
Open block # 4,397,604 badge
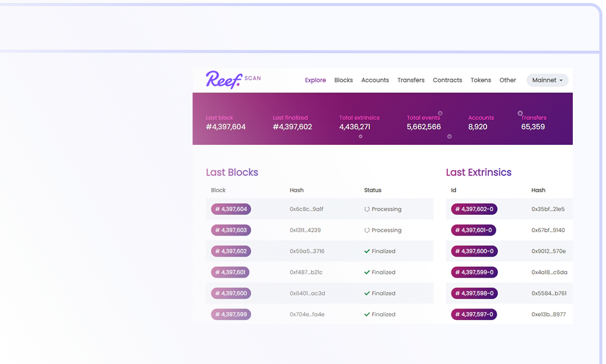pos(231,209)
